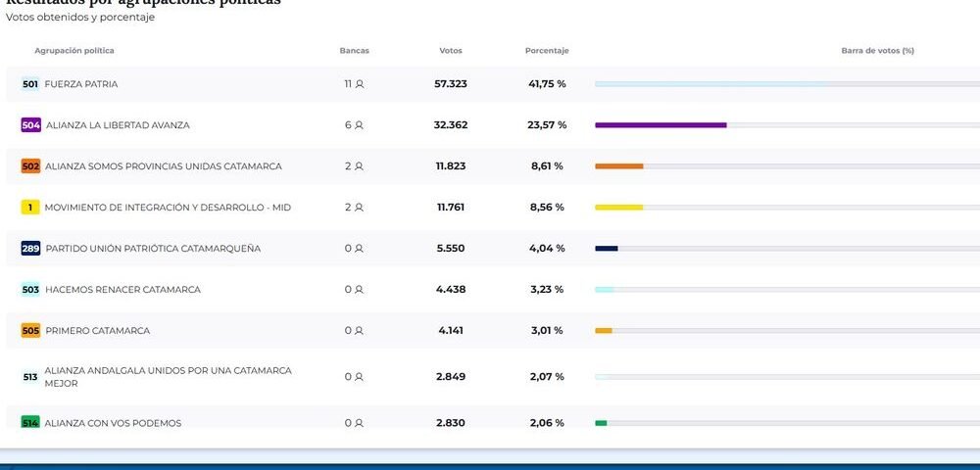The image size is (980, 470).
Task: Click the yellow vote bar for MID
Action: coord(618,208)
